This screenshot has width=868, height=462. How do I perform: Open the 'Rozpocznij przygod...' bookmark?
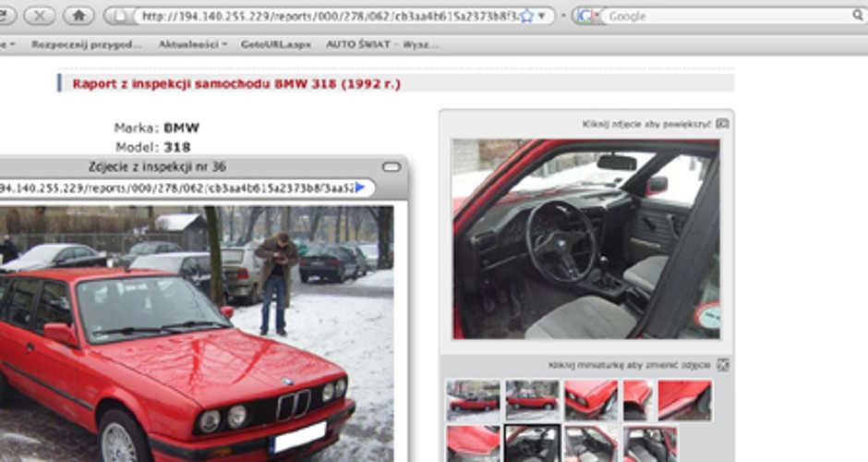point(87,44)
